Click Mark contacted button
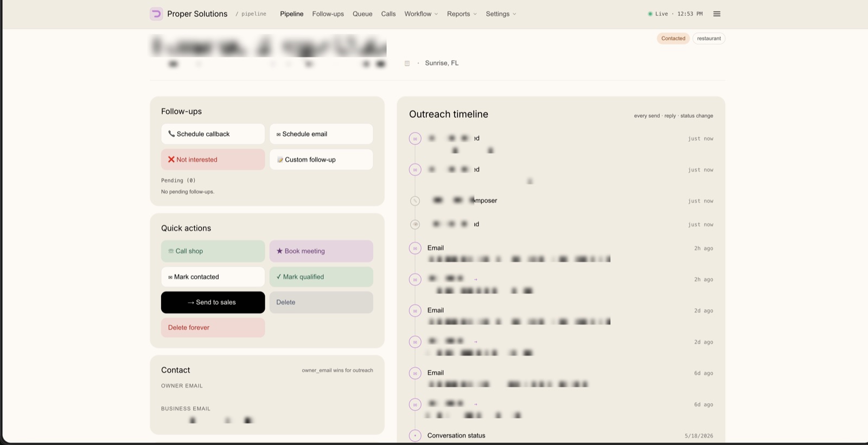Screen dimensions: 868x445 [213, 277]
